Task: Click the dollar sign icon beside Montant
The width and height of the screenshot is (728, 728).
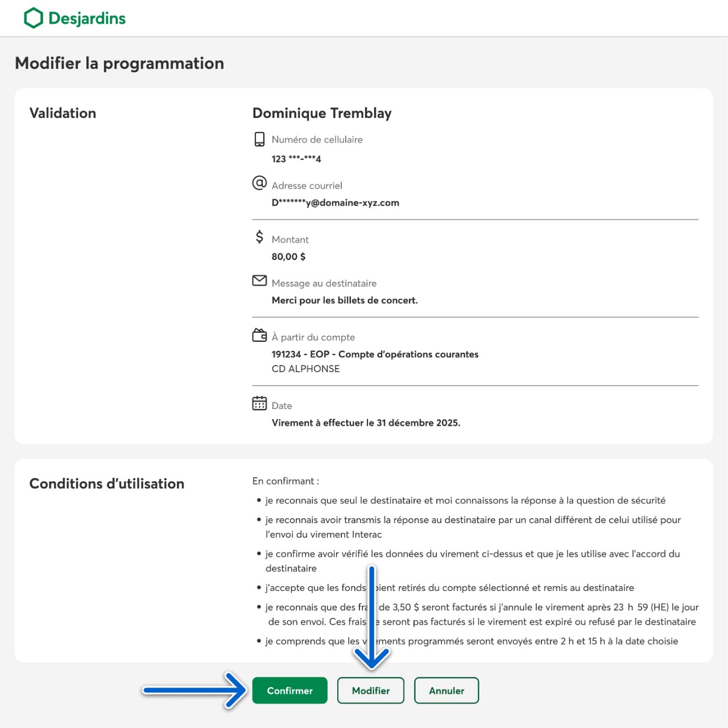Action: click(x=259, y=237)
